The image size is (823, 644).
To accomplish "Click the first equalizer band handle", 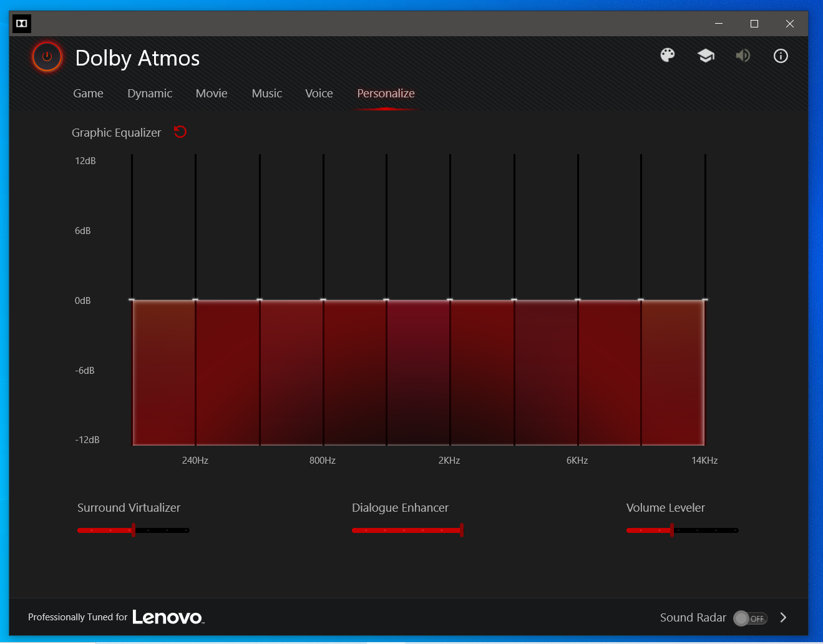I will coord(132,300).
